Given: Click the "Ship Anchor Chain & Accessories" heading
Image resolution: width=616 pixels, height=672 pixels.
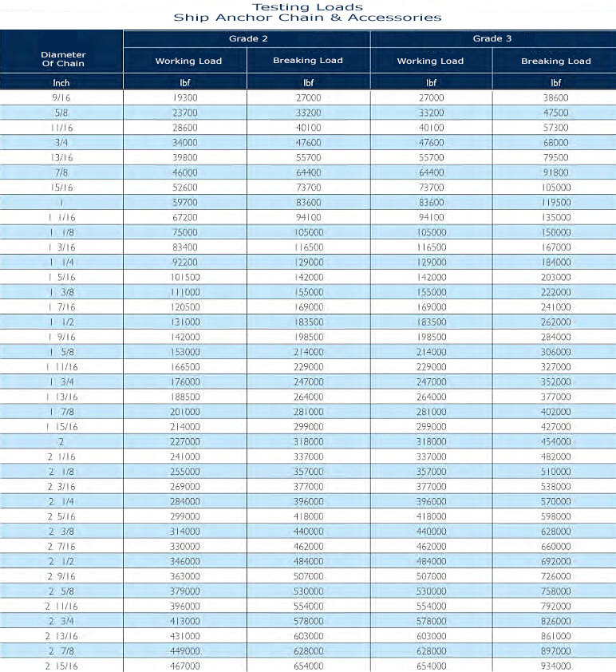Looking at the screenshot, I should 307,18.
